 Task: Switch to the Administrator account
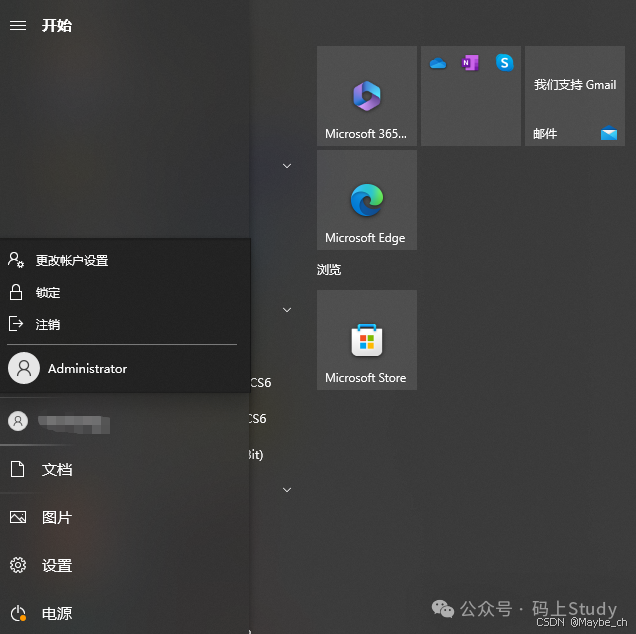[125, 368]
